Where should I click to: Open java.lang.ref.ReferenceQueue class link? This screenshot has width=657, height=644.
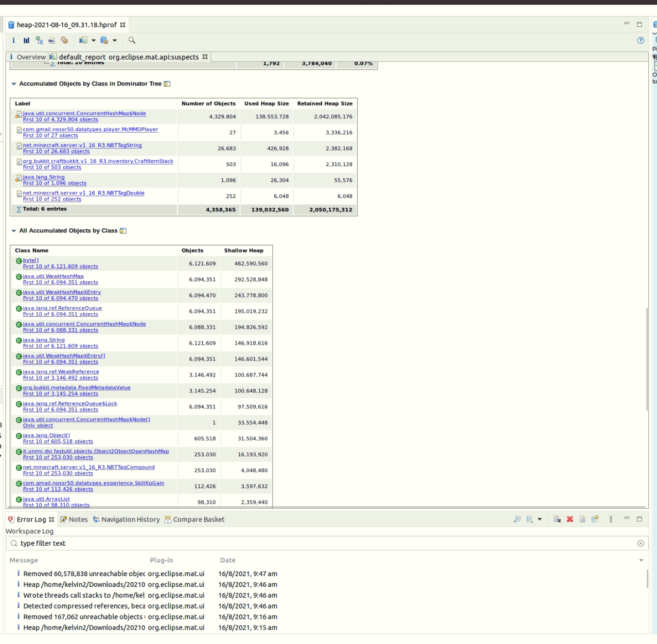[x=63, y=309]
